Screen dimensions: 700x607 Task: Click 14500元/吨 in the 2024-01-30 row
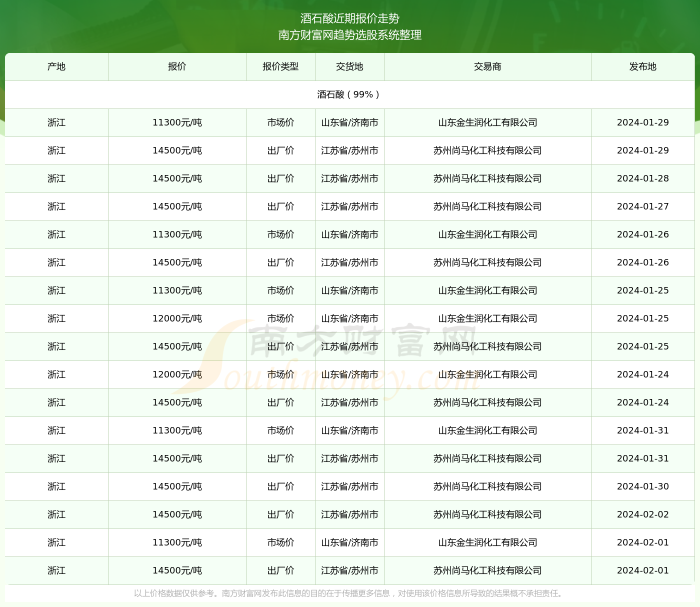(177, 486)
